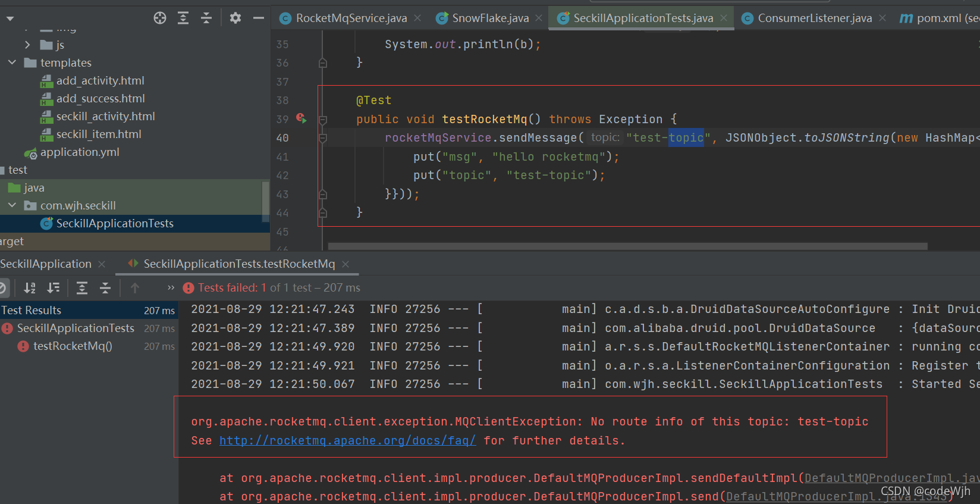Viewport: 980px width, 504px height.
Task: Expand all test results icon
Action: (82, 288)
